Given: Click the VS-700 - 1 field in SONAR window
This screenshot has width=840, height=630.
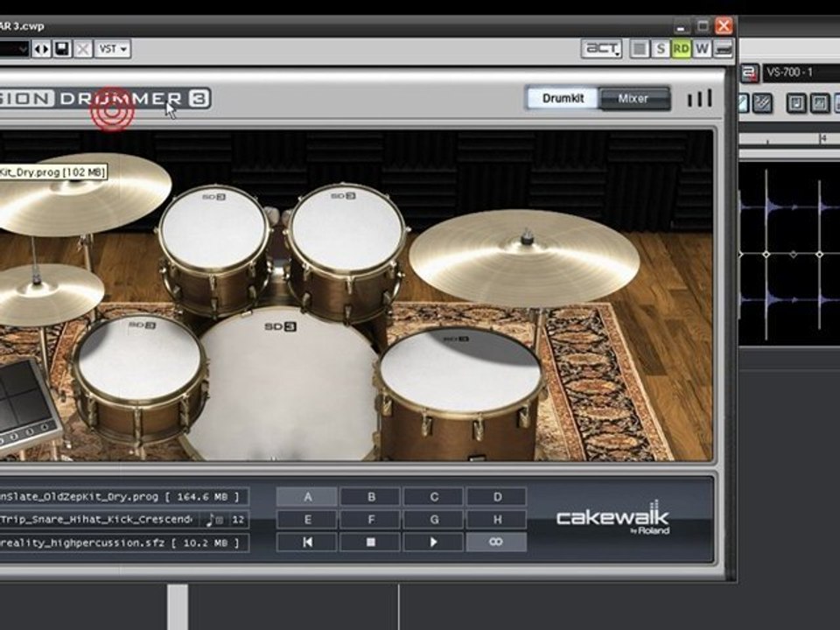Looking at the screenshot, I should pos(801,73).
